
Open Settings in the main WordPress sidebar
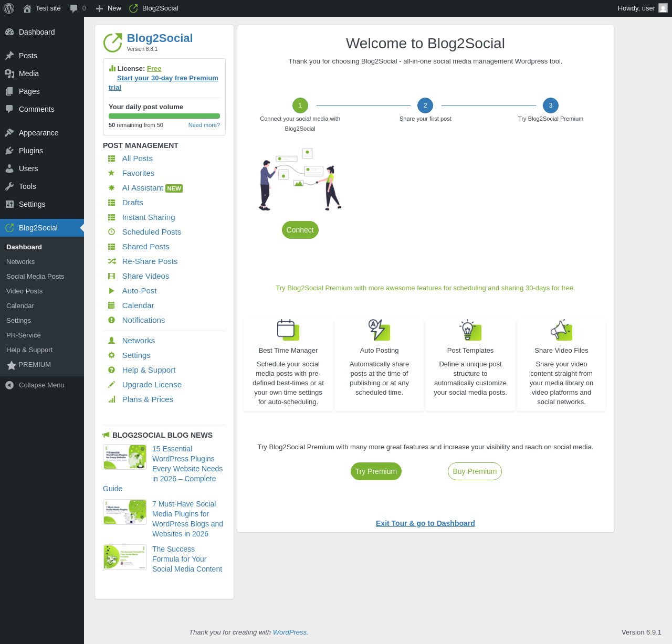tap(42, 204)
